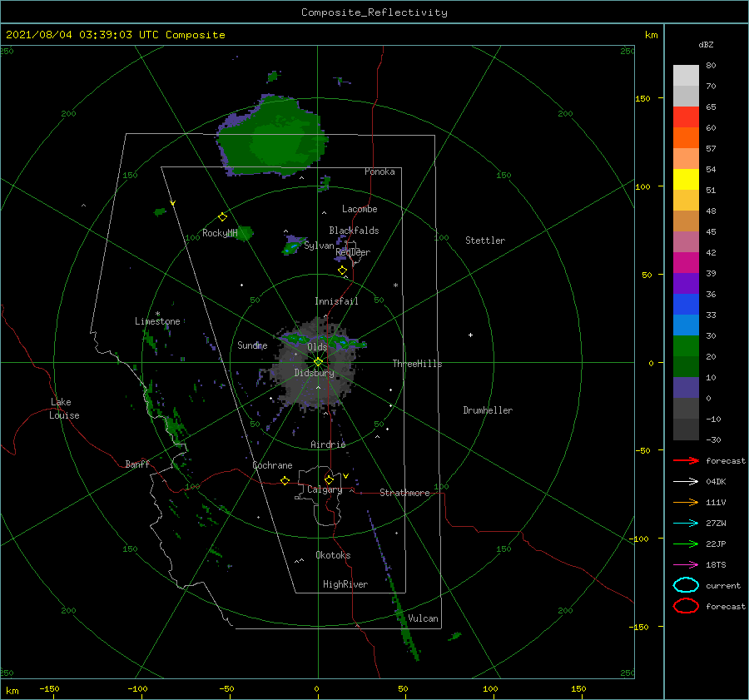Click the Drumheller label
This screenshot has height=700, width=749.
(488, 410)
